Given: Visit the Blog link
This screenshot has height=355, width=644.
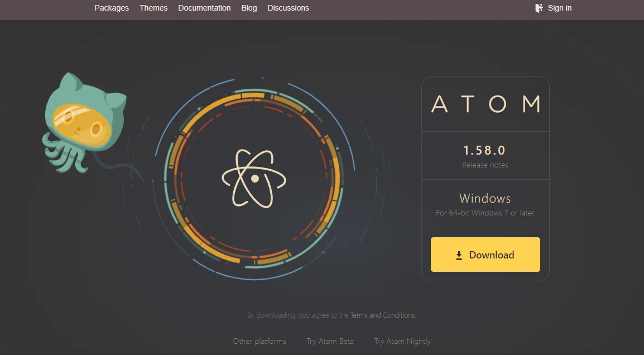Looking at the screenshot, I should pos(249,8).
